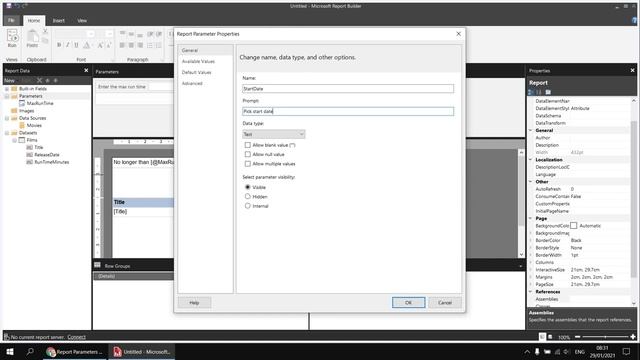Toggle Bold formatting in Font group
Viewport: 640px width, 360px height.
pyautogui.click(x=59, y=45)
